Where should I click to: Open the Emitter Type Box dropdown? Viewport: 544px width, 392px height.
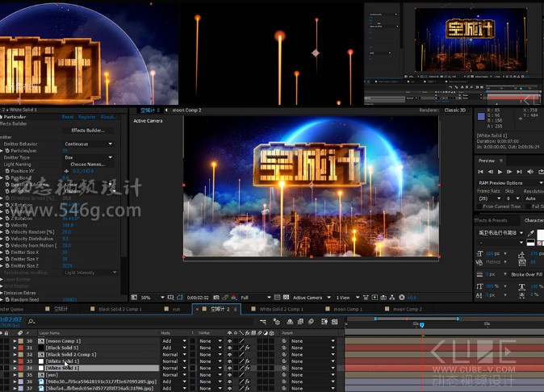[x=89, y=157]
